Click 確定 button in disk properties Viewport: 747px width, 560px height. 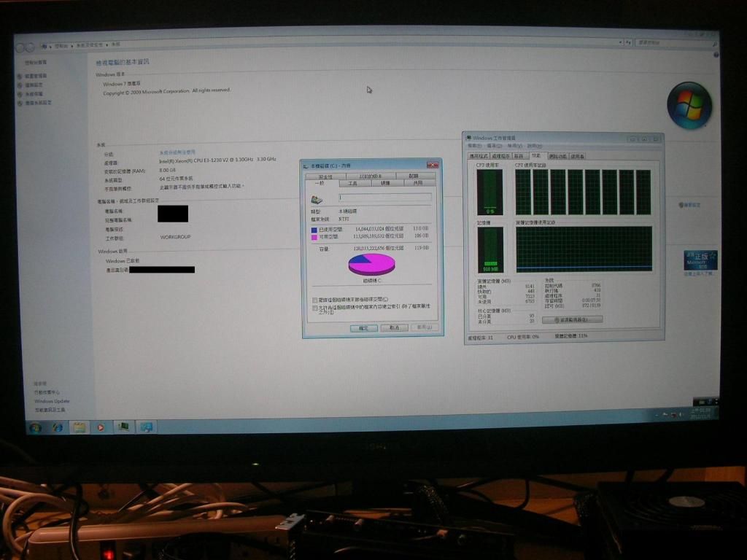click(363, 328)
